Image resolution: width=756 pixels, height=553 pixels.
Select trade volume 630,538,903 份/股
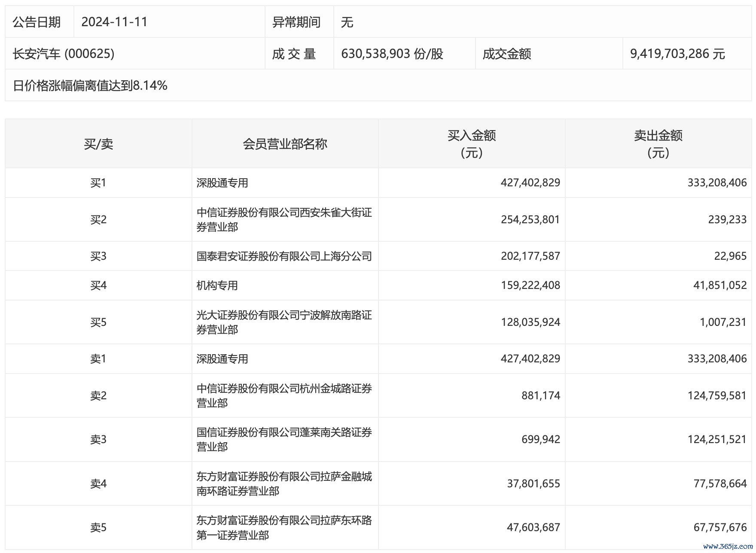tap(392, 54)
